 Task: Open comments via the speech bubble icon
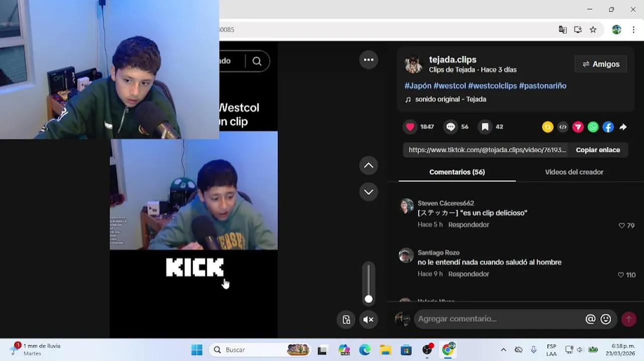coord(450,127)
